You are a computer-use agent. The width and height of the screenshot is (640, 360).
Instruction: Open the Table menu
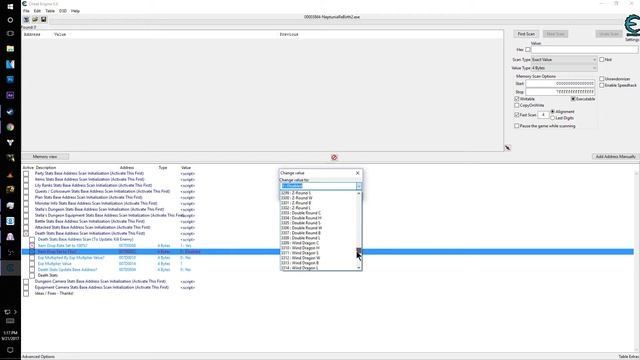(50, 11)
